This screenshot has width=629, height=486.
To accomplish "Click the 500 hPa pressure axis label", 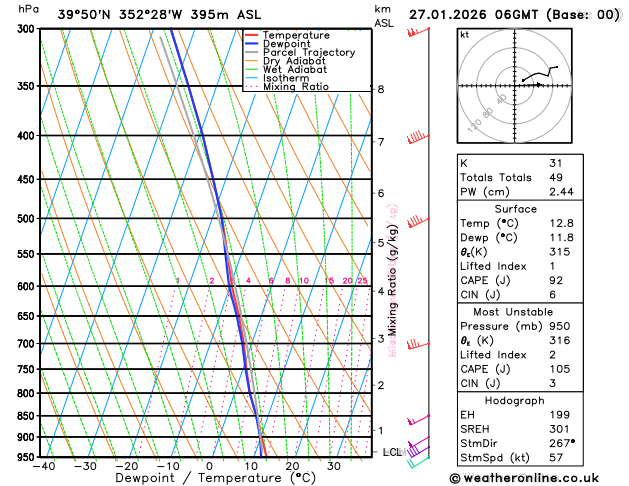I will (x=26, y=219).
